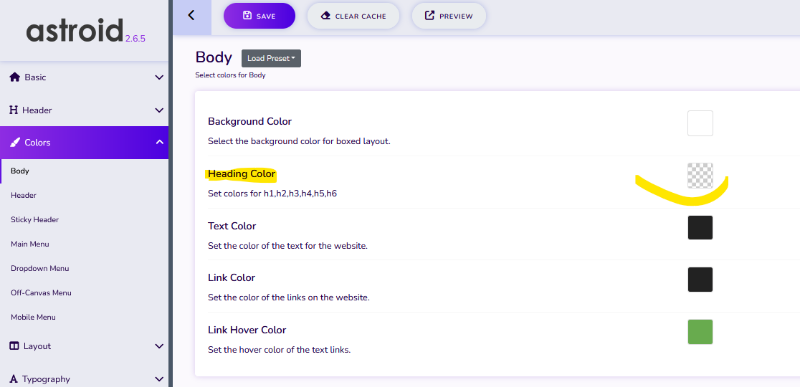Pick the green Link Hover Color swatch
The height and width of the screenshot is (387, 800).
point(700,332)
